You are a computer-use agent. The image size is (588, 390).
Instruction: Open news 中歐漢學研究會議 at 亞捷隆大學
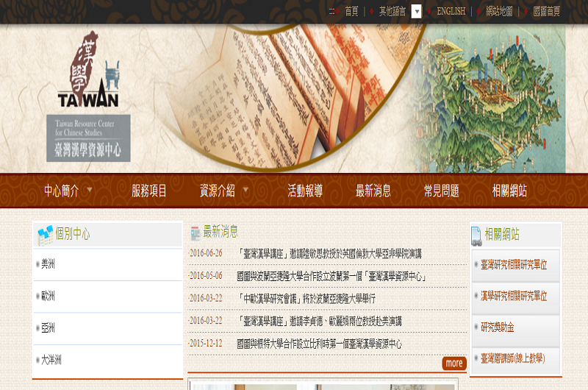click(306, 299)
